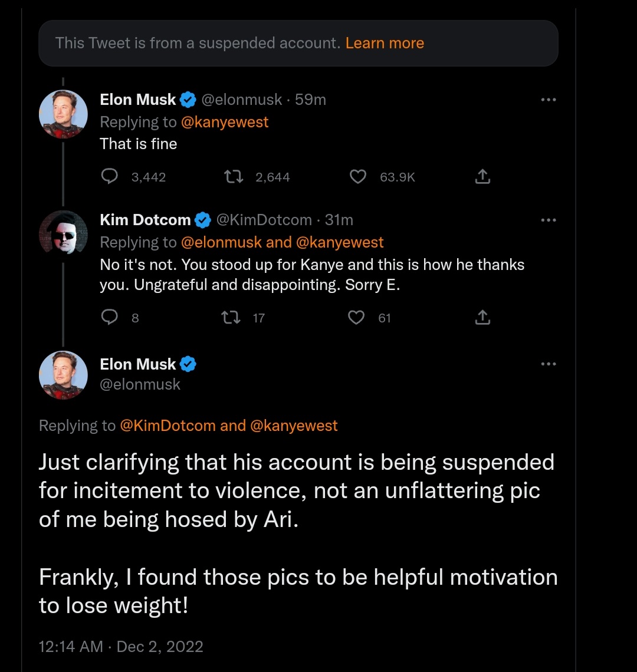Open the Kim Dotcom display name
Screen dimensions: 637x672
145,220
